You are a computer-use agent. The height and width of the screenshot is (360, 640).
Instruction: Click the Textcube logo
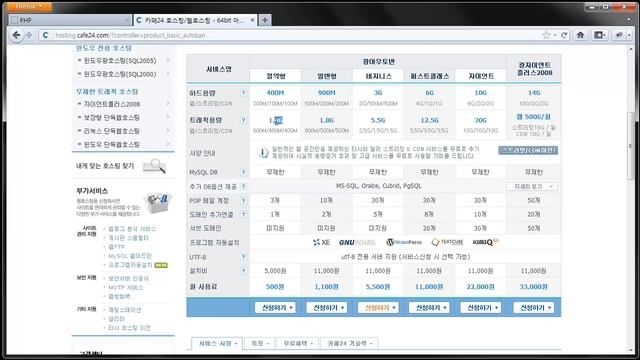point(447,242)
